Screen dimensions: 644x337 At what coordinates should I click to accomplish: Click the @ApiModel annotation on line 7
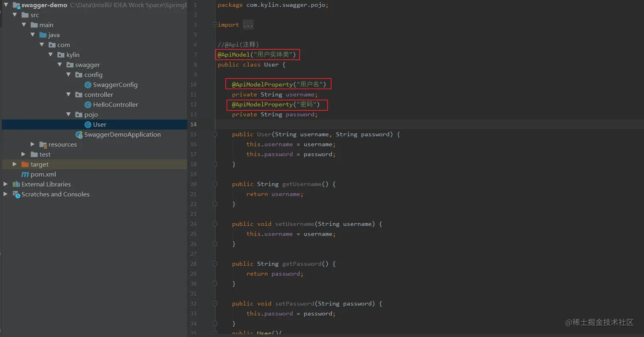[x=257, y=55]
